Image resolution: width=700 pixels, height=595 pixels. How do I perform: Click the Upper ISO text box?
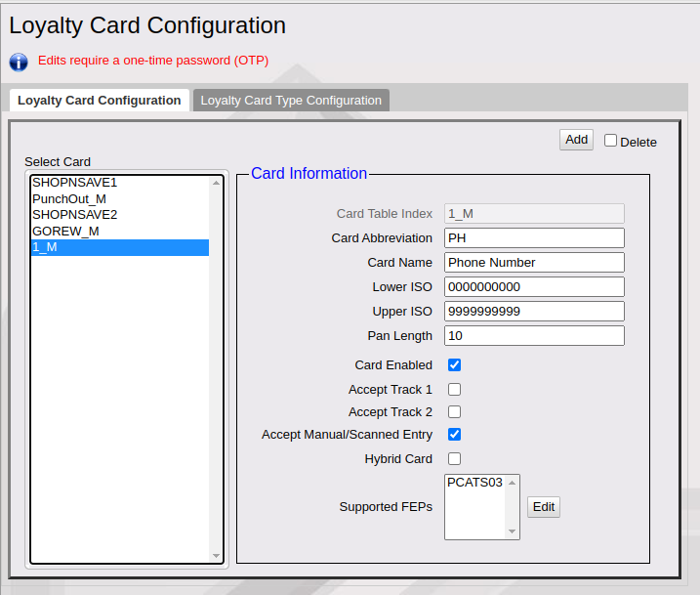click(533, 312)
